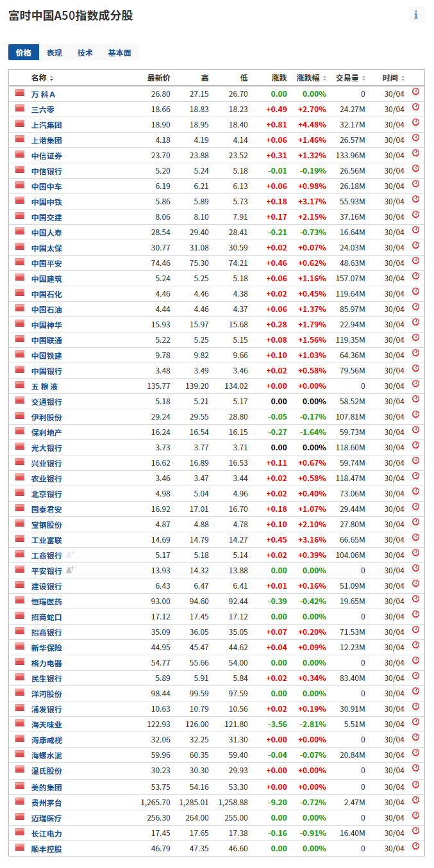Sort the table by 交易量 column

coord(351,78)
